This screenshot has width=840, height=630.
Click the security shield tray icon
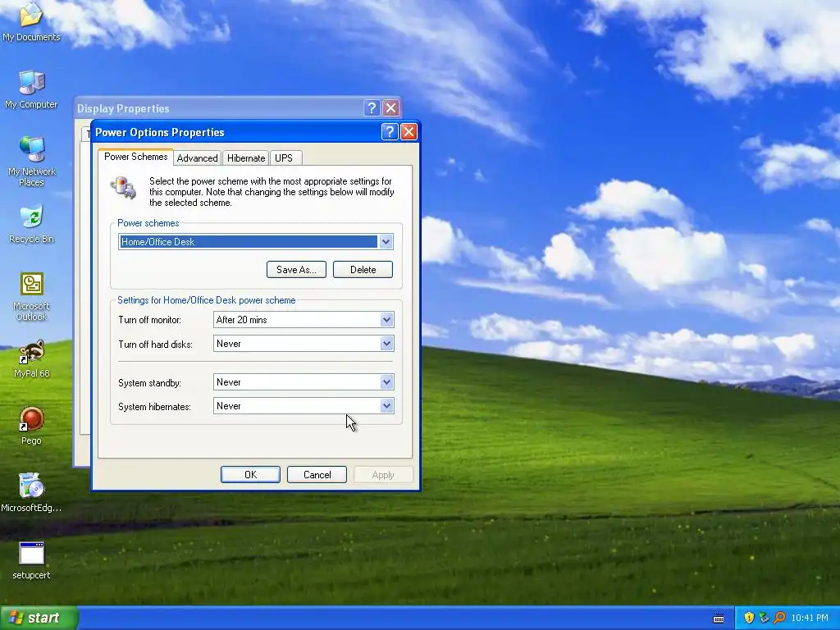pos(749,618)
